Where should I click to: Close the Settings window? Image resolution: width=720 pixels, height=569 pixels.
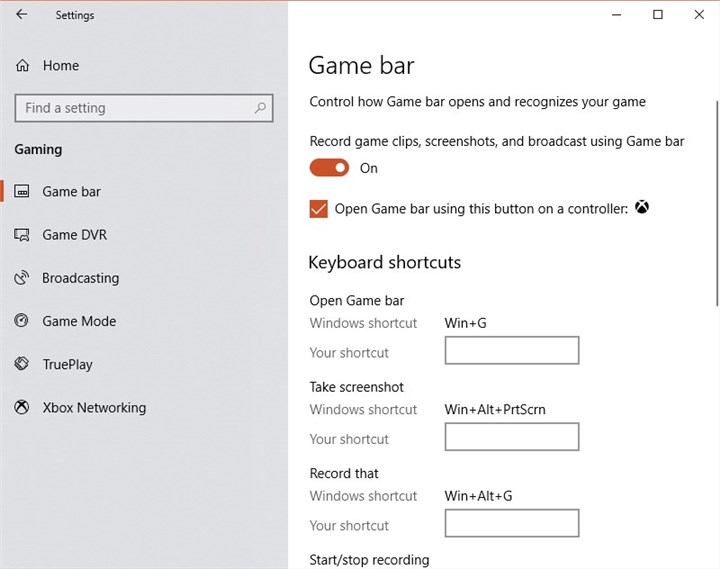(699, 15)
